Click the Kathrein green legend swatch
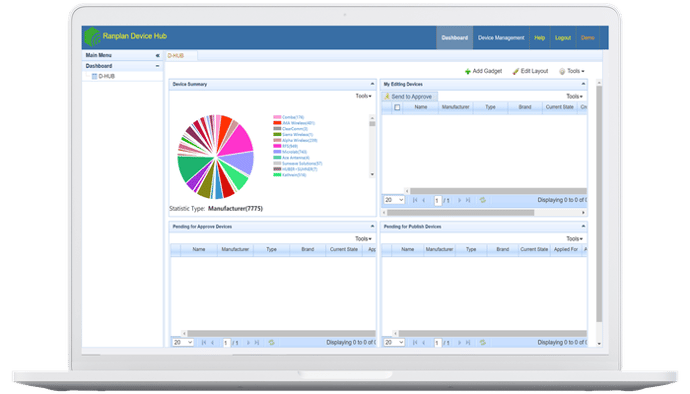 (277, 175)
